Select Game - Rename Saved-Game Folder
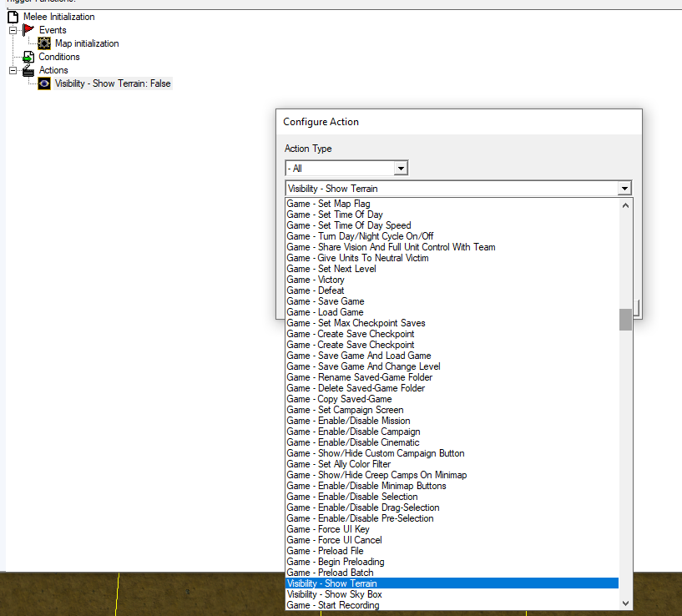The width and height of the screenshot is (682, 616). click(452, 377)
